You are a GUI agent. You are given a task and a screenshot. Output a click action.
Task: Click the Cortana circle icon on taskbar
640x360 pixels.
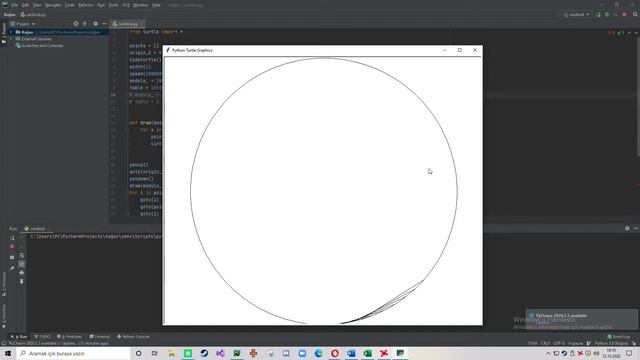tap(138, 353)
